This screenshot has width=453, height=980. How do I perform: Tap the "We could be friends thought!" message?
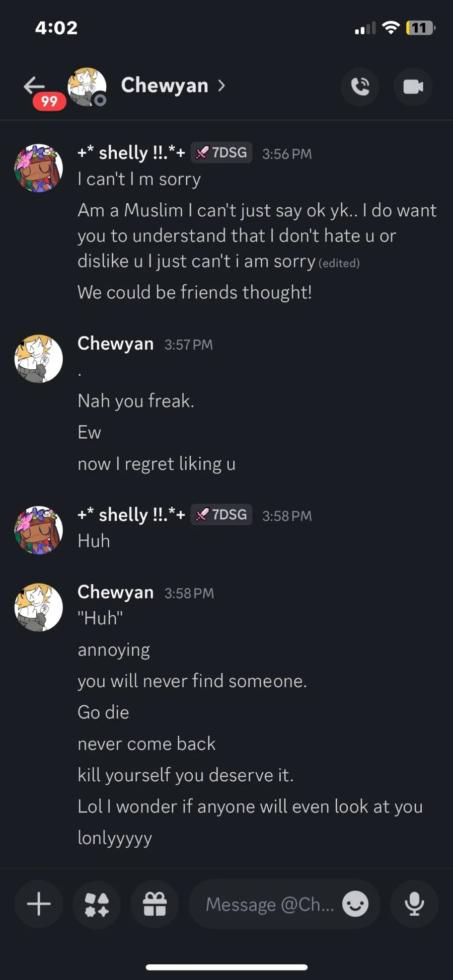coord(195,292)
